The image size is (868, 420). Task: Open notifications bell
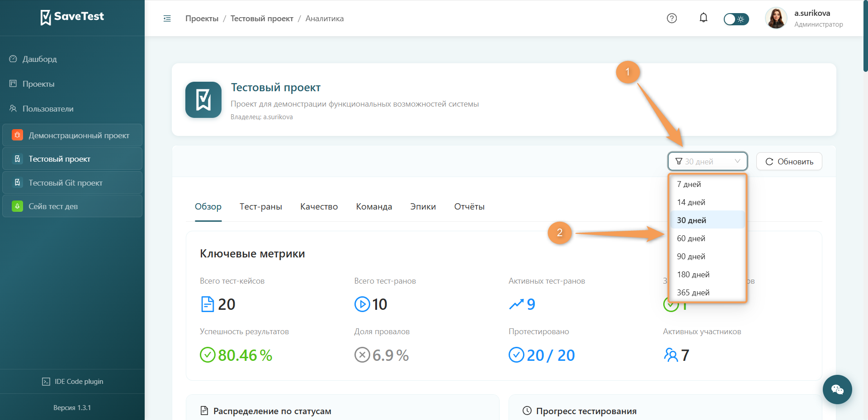pos(703,18)
